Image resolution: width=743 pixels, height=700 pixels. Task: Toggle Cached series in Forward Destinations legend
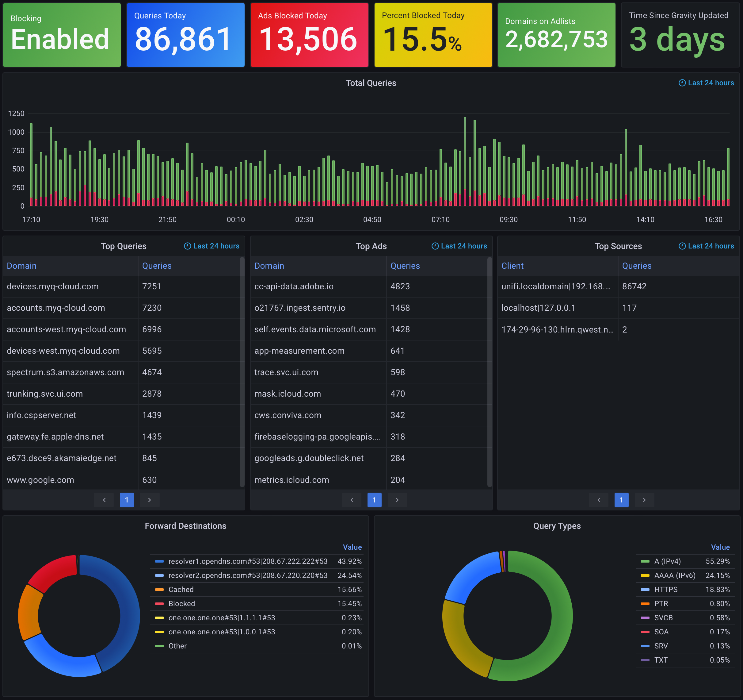tap(181, 589)
